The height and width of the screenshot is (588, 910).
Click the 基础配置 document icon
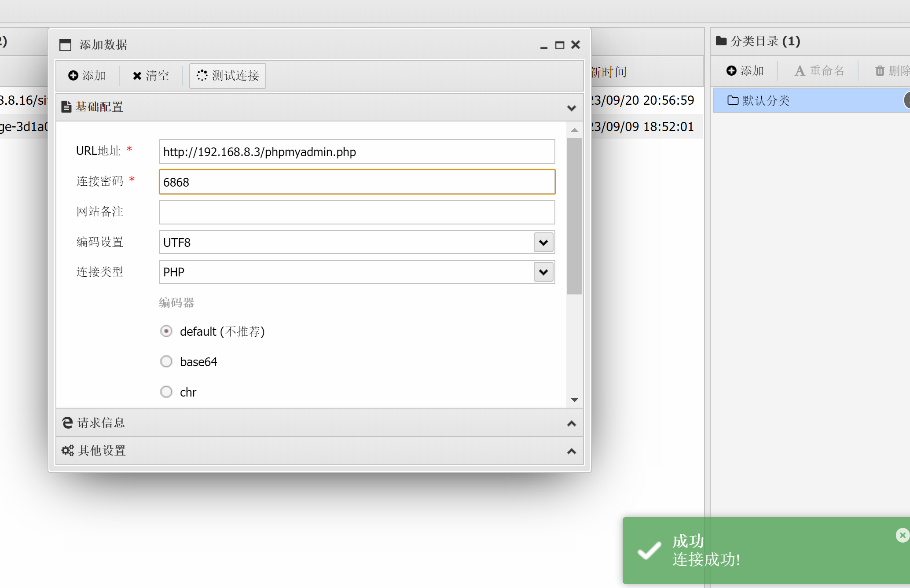click(x=66, y=107)
